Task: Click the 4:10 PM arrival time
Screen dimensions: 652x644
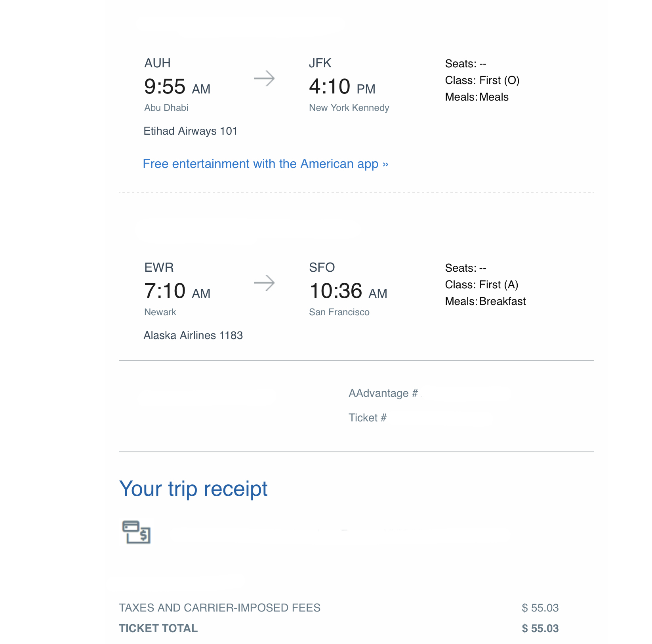Action: coord(342,87)
